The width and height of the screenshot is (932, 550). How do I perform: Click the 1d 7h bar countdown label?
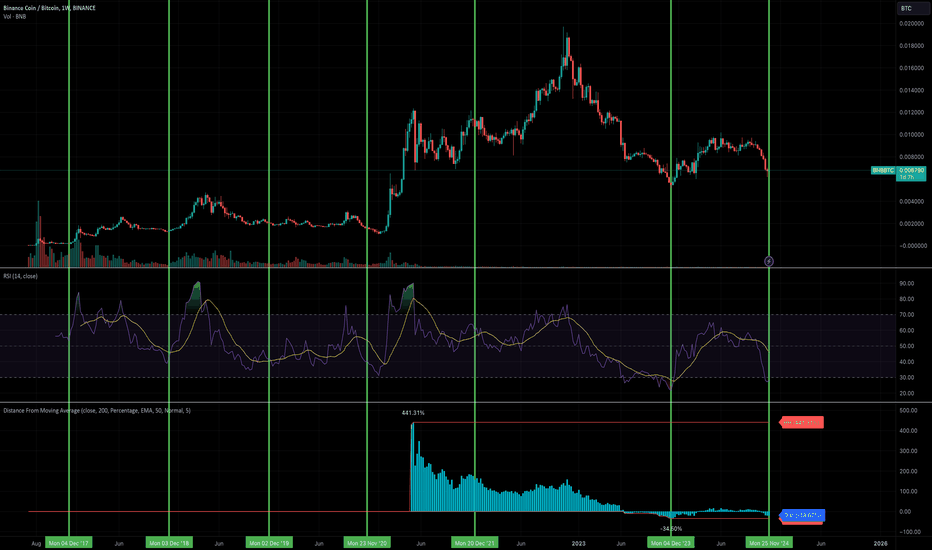tap(907, 177)
